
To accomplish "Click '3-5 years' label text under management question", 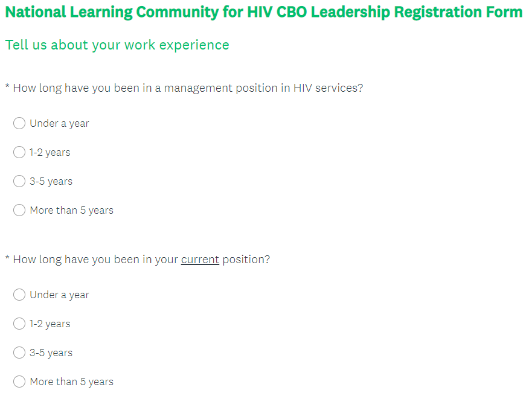I will tap(51, 181).
